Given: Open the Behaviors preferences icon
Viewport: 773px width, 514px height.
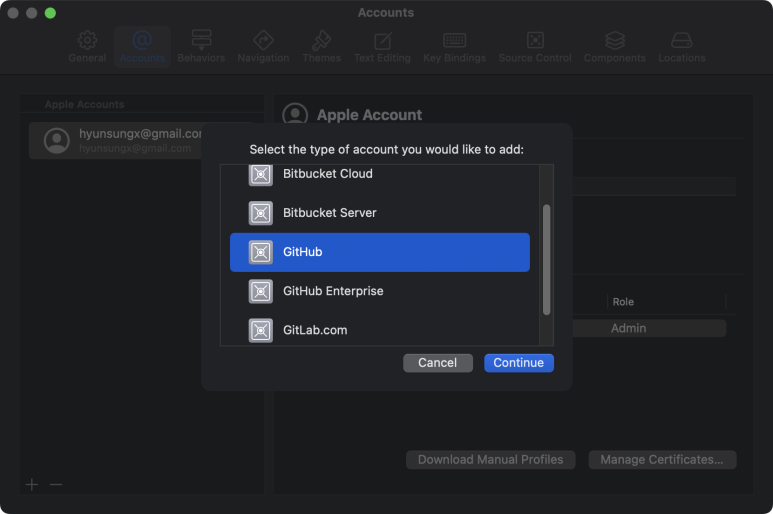Looking at the screenshot, I should pyautogui.click(x=201, y=40).
